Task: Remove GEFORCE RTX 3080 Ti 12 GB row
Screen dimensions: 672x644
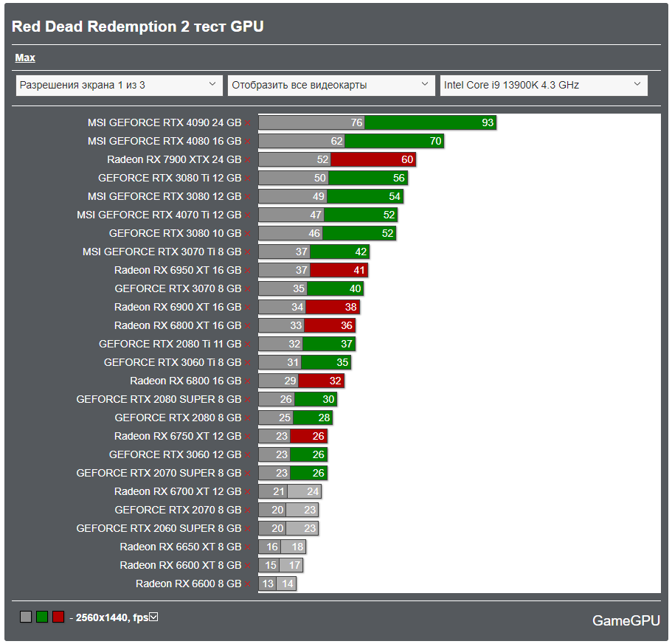Action: click(248, 179)
